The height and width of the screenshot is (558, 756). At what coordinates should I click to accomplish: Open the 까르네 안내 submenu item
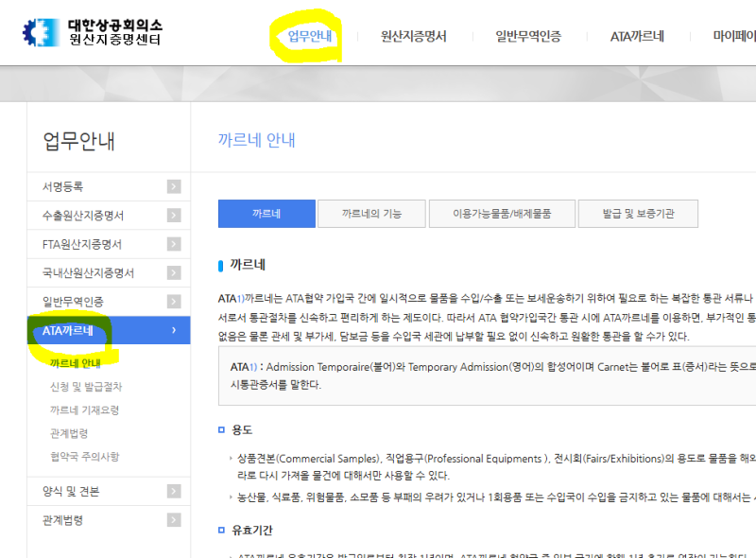tap(76, 363)
